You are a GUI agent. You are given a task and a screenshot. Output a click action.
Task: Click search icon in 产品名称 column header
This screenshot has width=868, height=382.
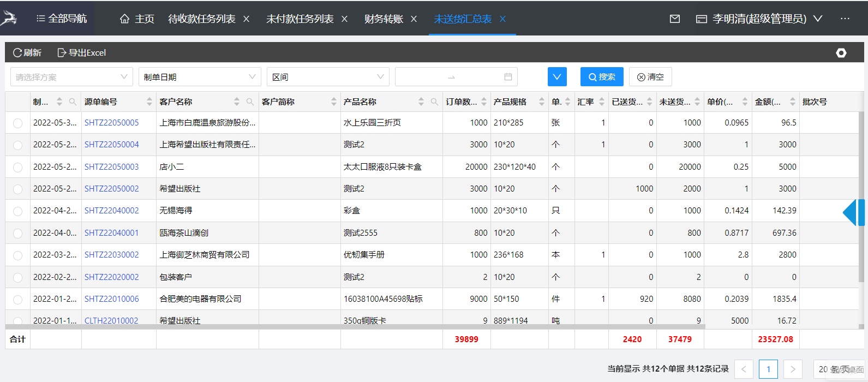tap(434, 102)
